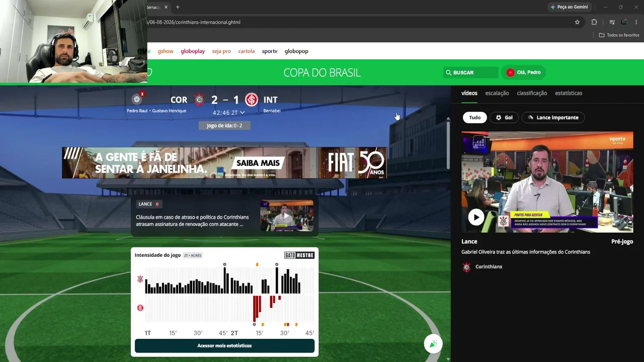Open the Olá, Pedro account button
The image size is (644, 362).
tap(524, 72)
